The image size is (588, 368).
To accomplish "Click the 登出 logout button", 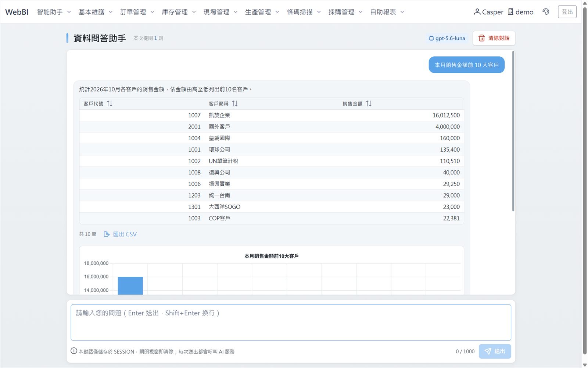I will click(x=567, y=12).
